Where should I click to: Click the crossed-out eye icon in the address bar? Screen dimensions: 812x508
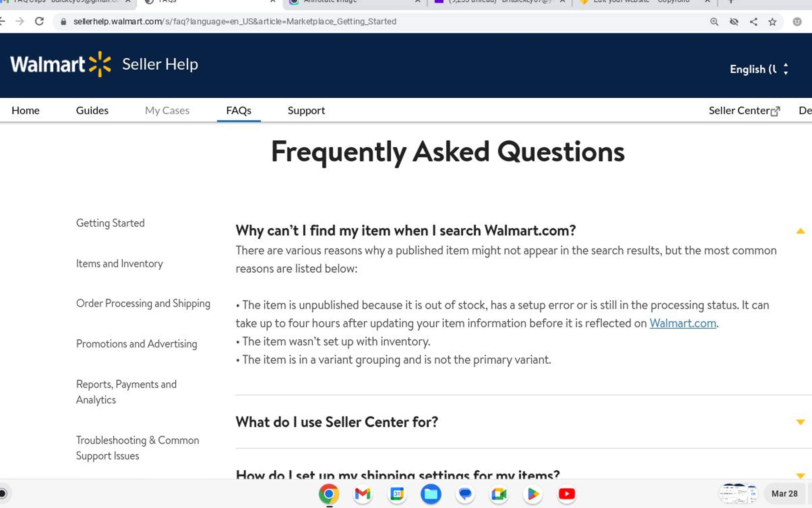(734, 22)
